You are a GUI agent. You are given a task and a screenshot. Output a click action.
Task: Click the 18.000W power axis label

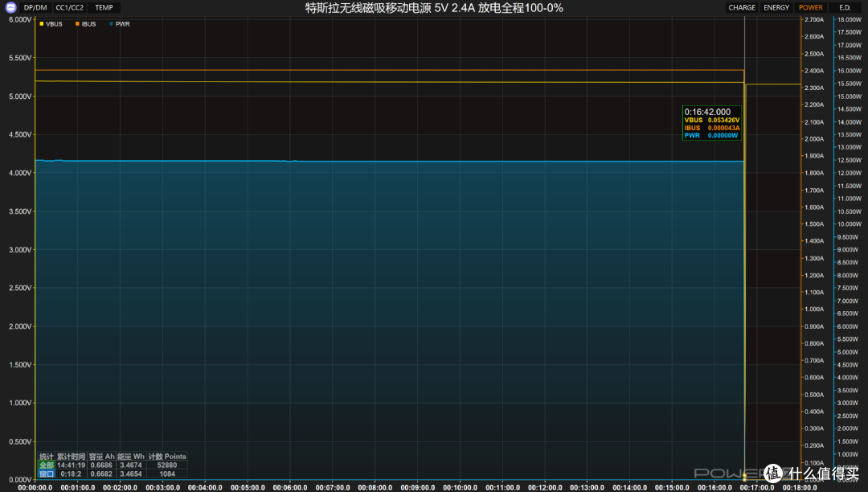click(x=850, y=19)
